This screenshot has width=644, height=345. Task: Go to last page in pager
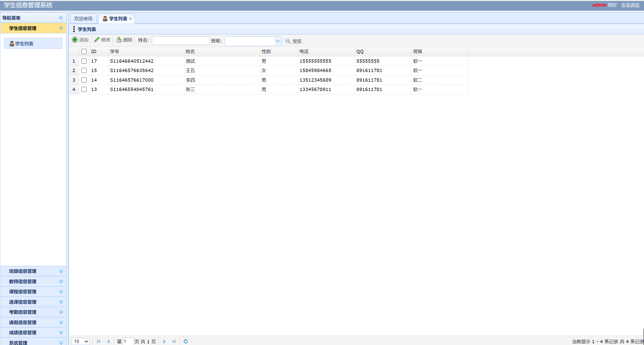(x=174, y=341)
